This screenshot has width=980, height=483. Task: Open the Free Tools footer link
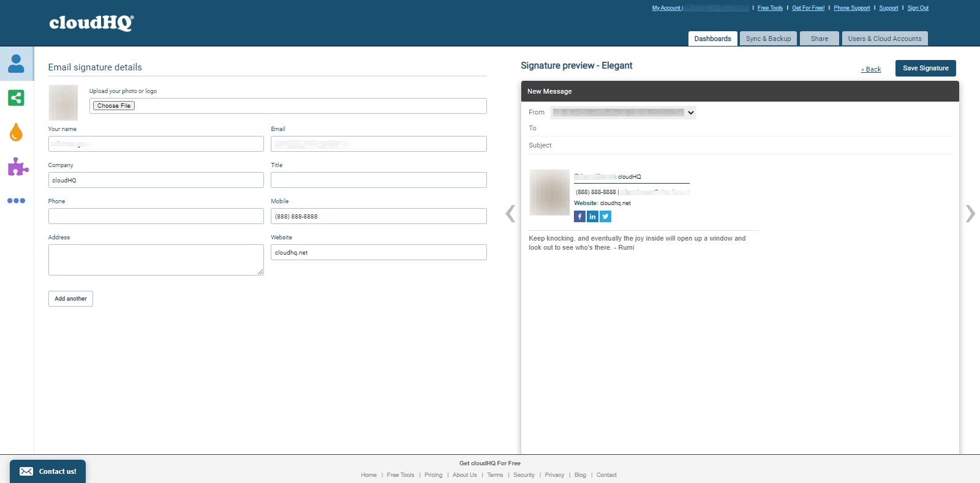point(401,475)
